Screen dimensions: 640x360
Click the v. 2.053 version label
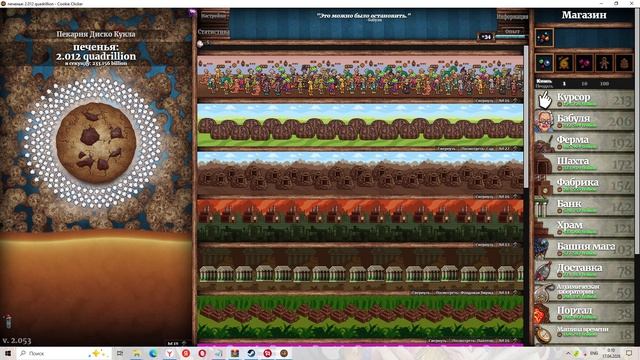17,340
